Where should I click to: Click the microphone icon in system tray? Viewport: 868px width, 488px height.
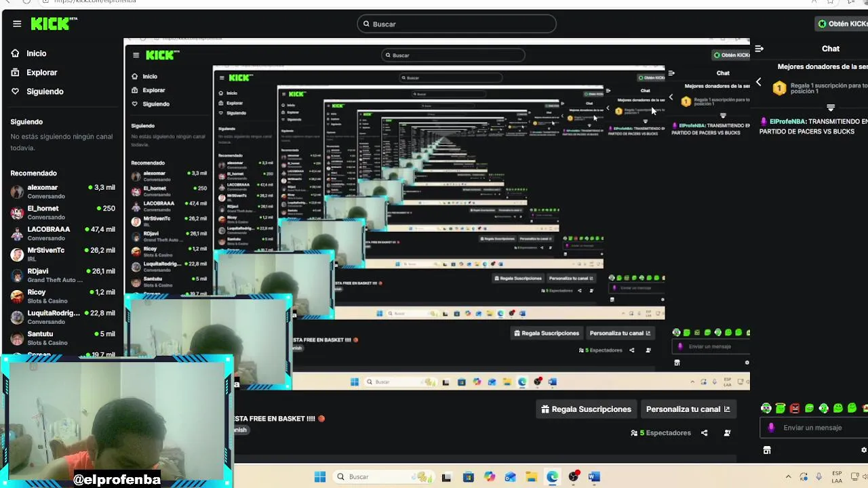pyautogui.click(x=818, y=476)
